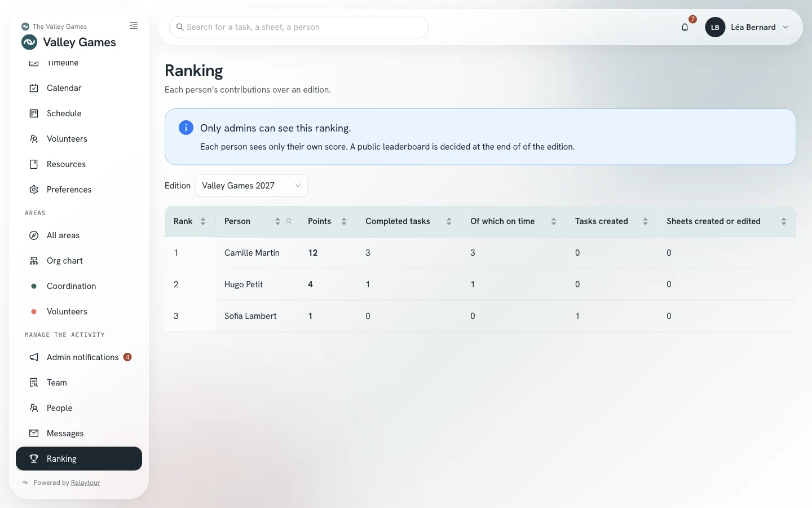
Task: Click on Sofia Lambert in the table
Action: point(250,316)
